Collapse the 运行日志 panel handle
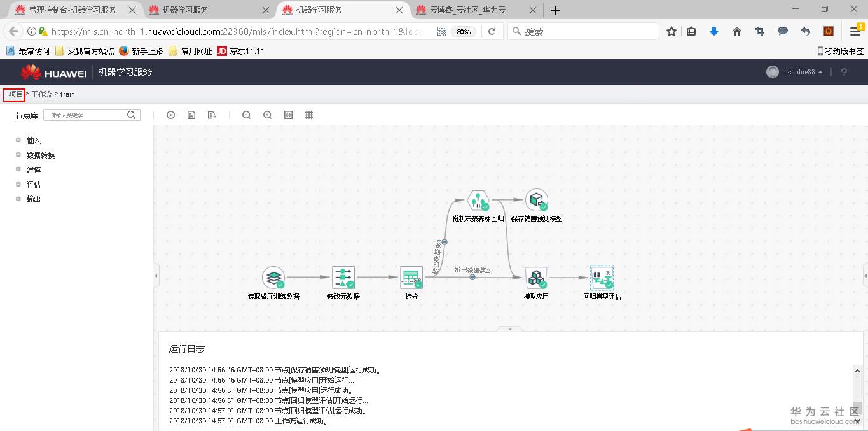The width and height of the screenshot is (868, 431). (510, 329)
